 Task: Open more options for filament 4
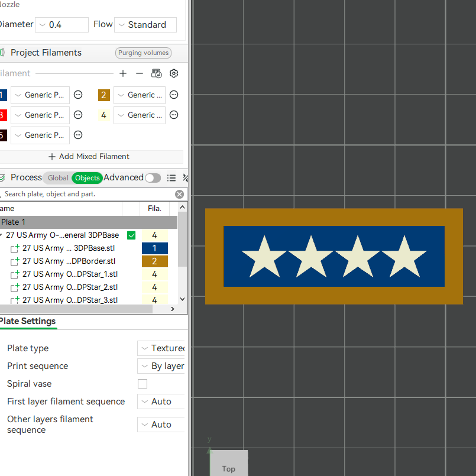pyautogui.click(x=174, y=115)
